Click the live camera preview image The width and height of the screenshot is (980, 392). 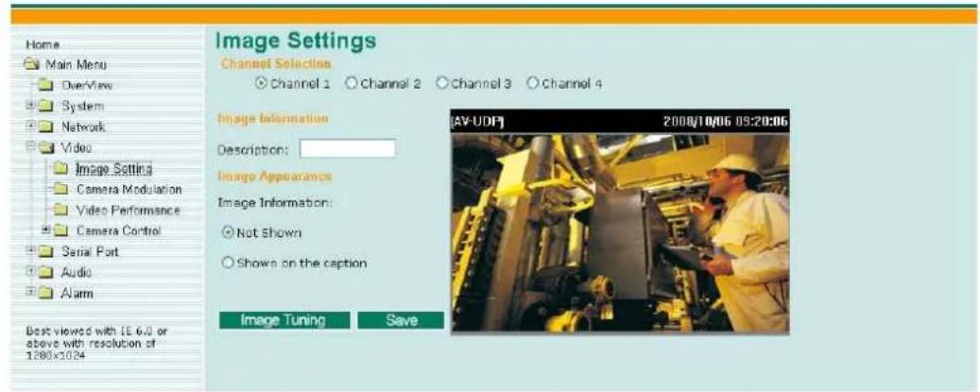[620, 232]
